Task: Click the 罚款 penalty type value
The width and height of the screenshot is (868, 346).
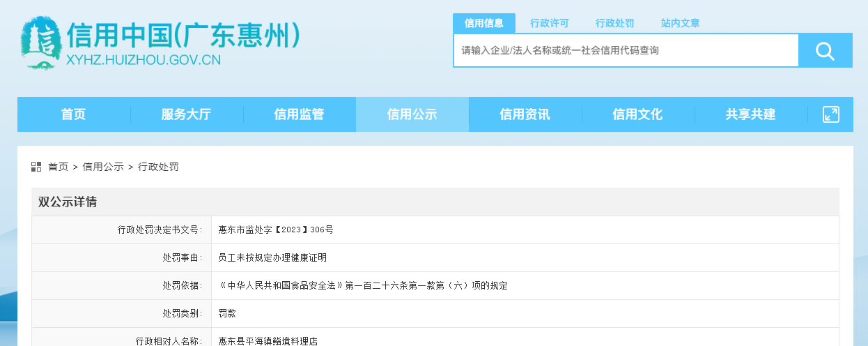Action: tap(227, 313)
